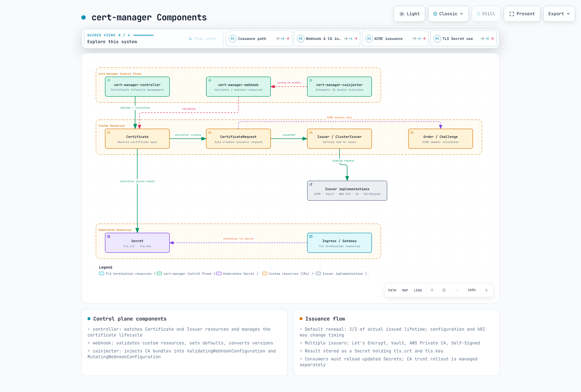Click the 100% zoom level reset
Viewport: 581px width, 392px height.
[472, 290]
